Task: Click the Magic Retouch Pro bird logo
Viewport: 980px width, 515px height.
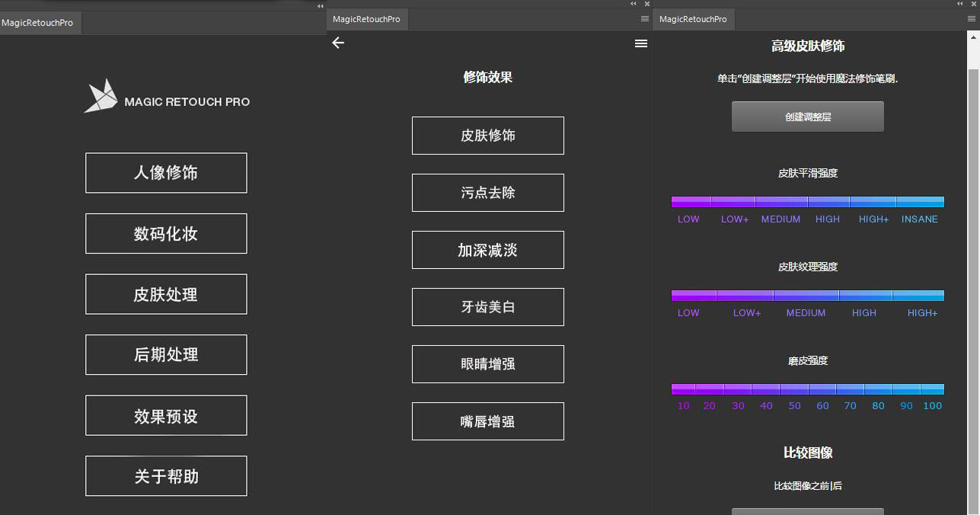Action: pos(101,97)
